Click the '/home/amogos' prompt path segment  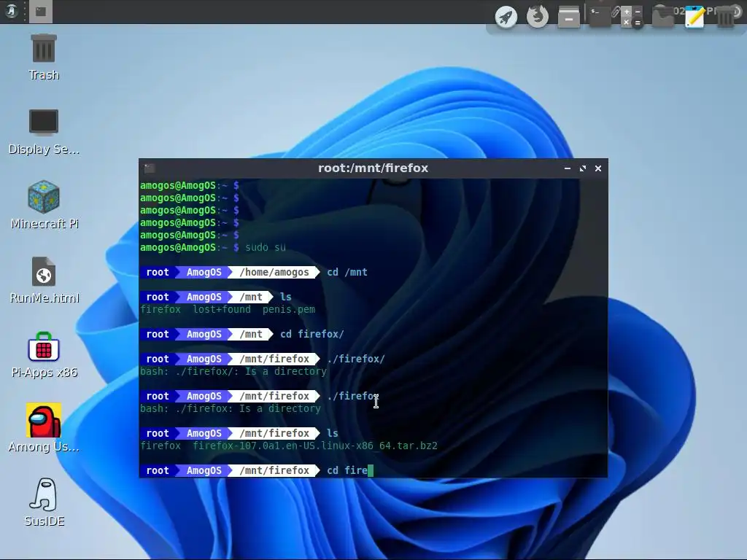click(x=274, y=273)
